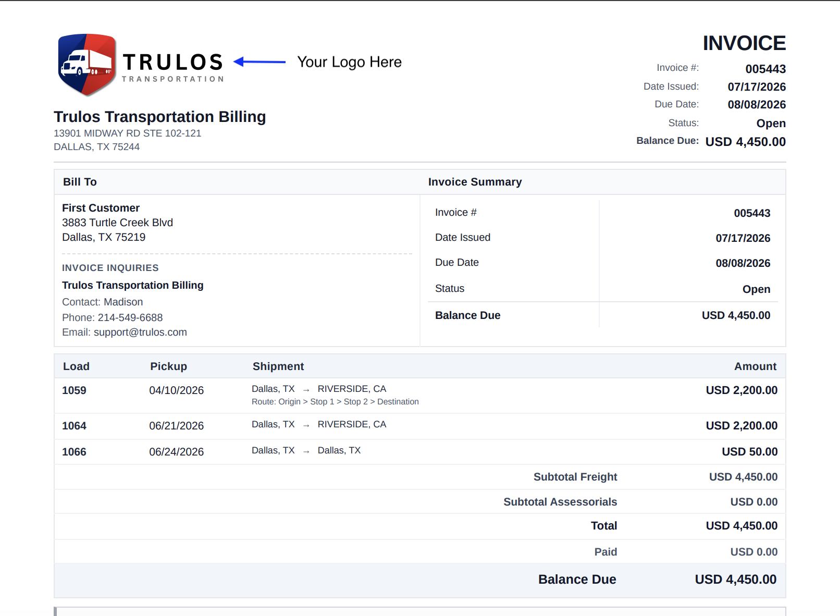Click 'Subtotal Freight' label
This screenshot has height=616, width=840.
(x=575, y=477)
